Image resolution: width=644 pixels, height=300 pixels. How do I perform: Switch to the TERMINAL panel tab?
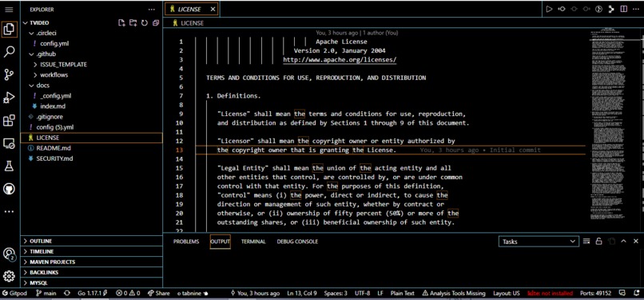[253, 242]
